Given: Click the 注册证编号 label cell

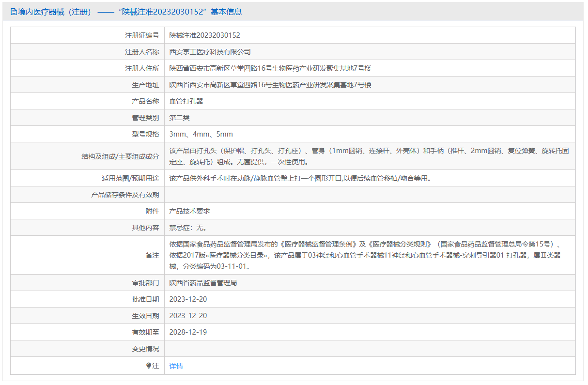Looking at the screenshot, I should click(88, 35).
